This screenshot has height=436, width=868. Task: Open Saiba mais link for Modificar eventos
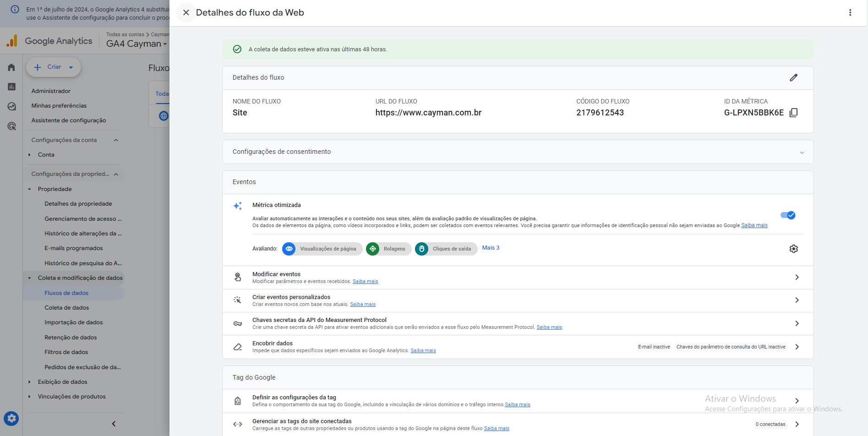(365, 281)
